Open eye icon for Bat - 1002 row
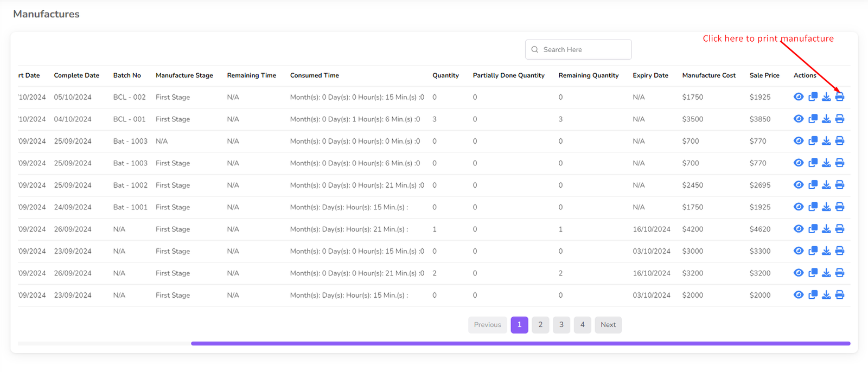The height and width of the screenshot is (372, 868). click(x=798, y=185)
